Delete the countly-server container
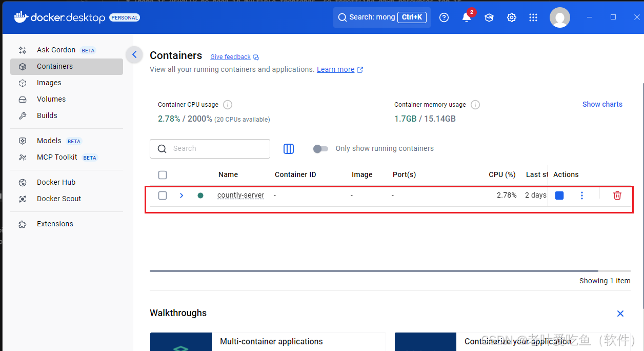Viewport: 644px width, 351px height. tap(617, 195)
